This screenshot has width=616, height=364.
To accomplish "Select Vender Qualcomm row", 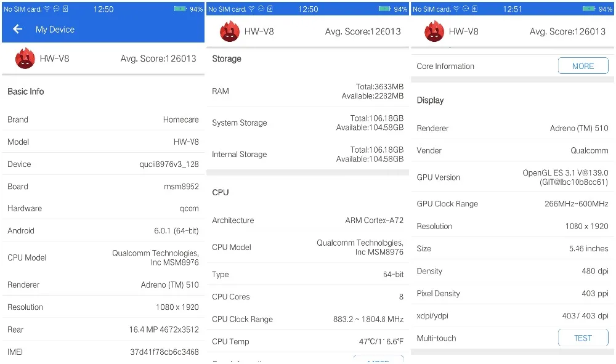I will click(x=513, y=150).
